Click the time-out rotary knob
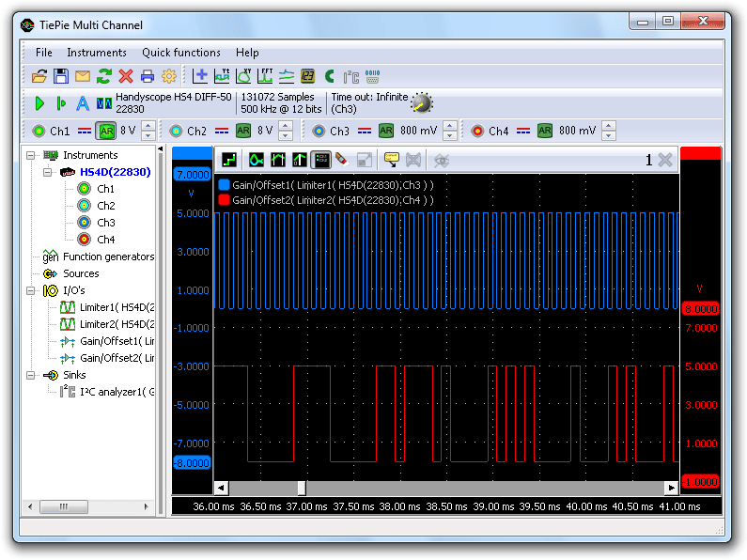Viewport: 747px width, 560px height. pyautogui.click(x=422, y=103)
